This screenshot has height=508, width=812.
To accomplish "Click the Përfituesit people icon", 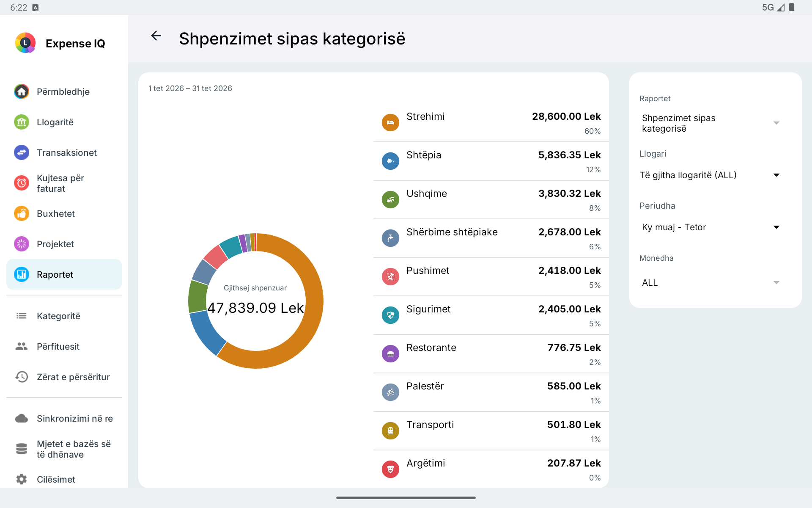I will coord(22,346).
